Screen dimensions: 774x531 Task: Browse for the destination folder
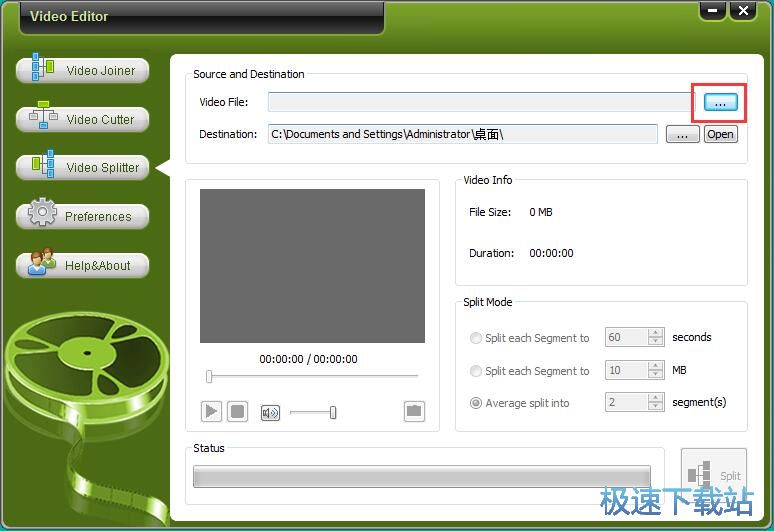tap(682, 134)
